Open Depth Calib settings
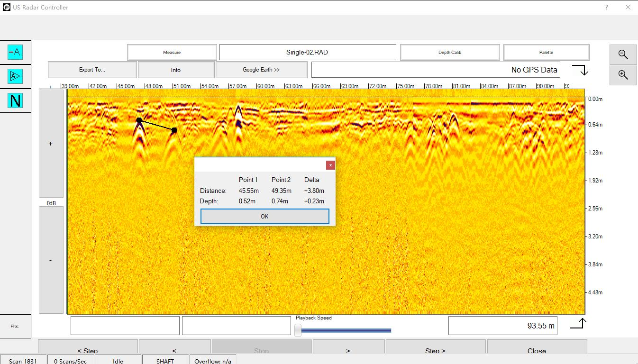The height and width of the screenshot is (364, 638). 449,53
